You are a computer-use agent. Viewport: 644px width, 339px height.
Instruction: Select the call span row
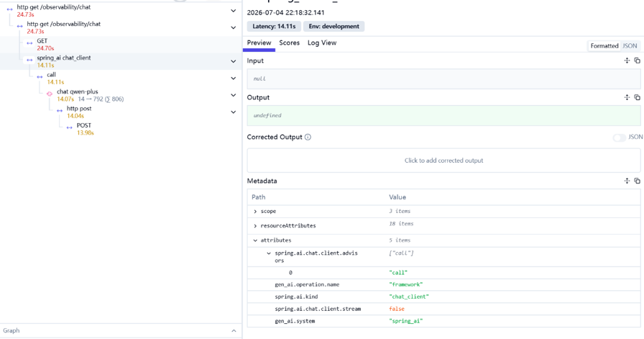(119, 78)
